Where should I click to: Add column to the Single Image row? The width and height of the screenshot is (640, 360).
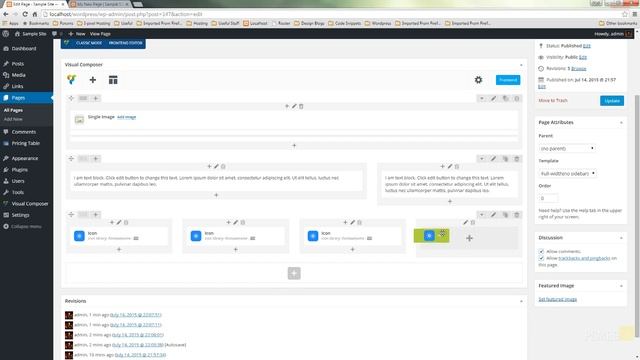[96, 98]
